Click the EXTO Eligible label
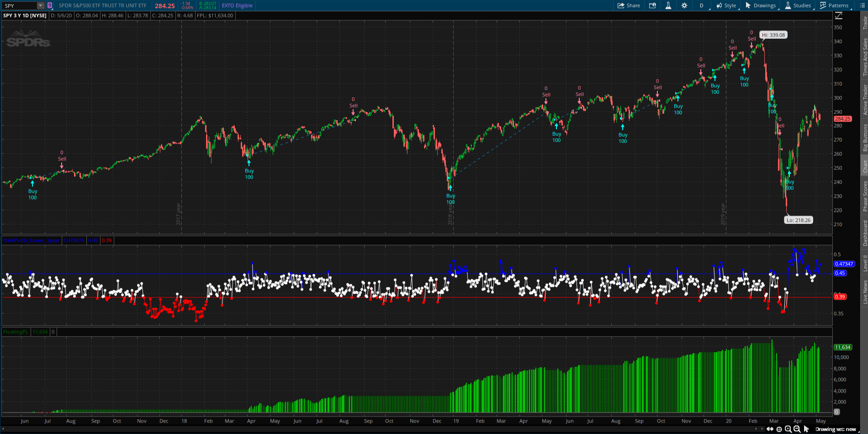The image size is (868, 434). [237, 5]
